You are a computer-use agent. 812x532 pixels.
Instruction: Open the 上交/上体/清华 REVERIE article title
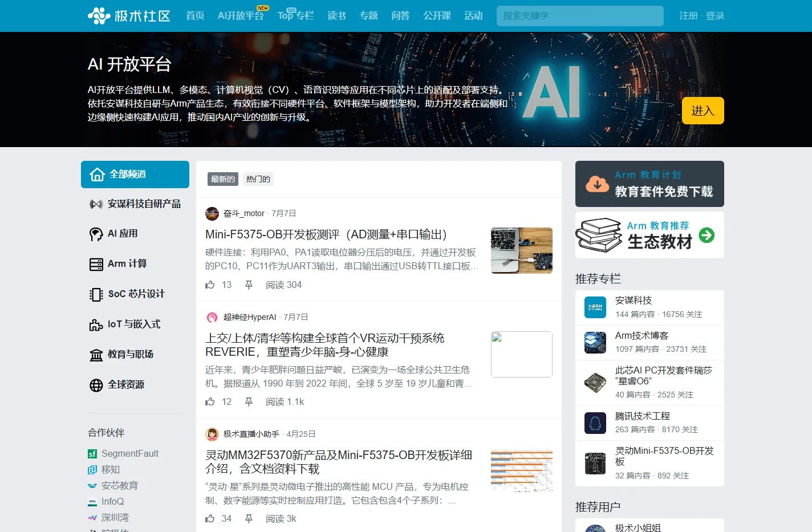[325, 345]
